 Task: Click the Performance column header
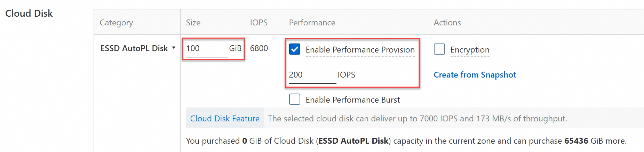312,23
